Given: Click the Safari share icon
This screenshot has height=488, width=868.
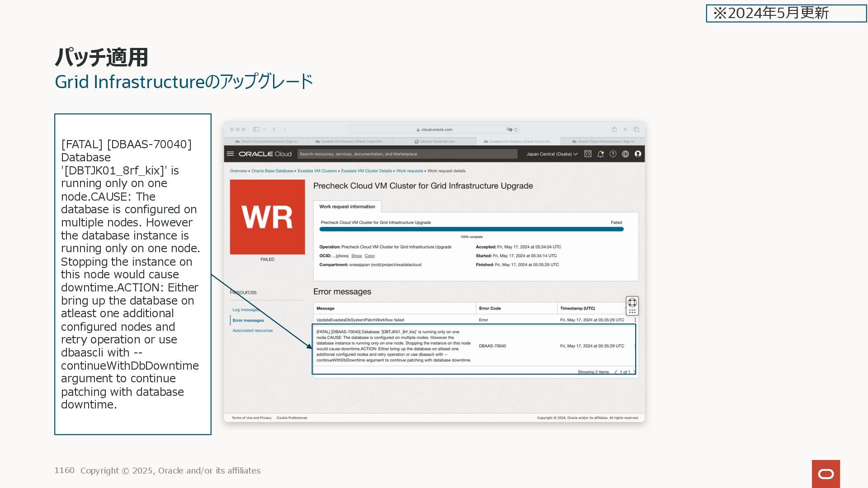Looking at the screenshot, I should click(614, 129).
